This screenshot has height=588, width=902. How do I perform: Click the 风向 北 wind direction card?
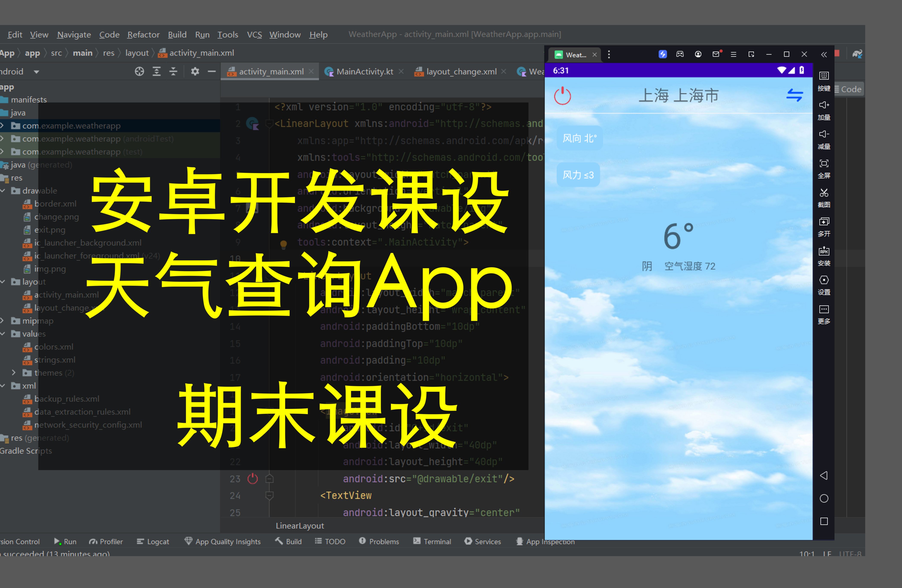579,138
